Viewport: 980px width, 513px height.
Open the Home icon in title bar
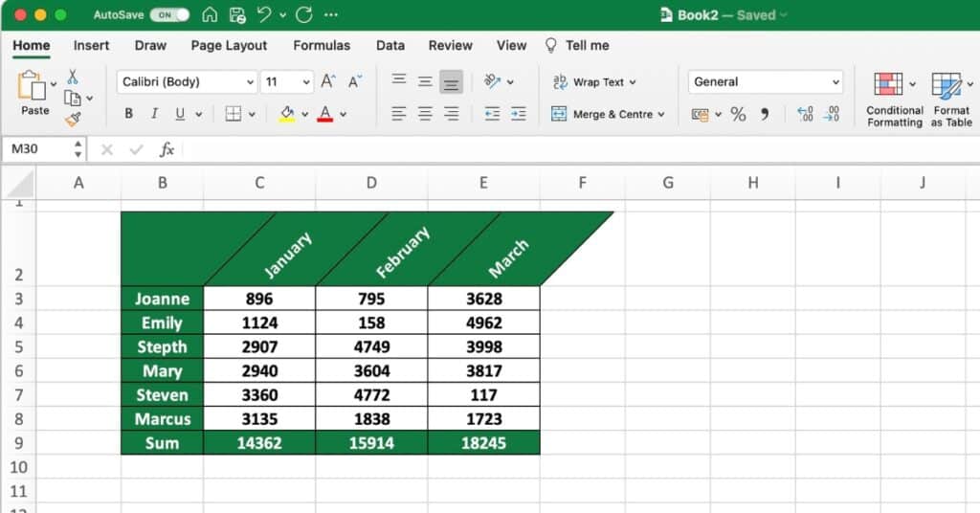tap(210, 14)
